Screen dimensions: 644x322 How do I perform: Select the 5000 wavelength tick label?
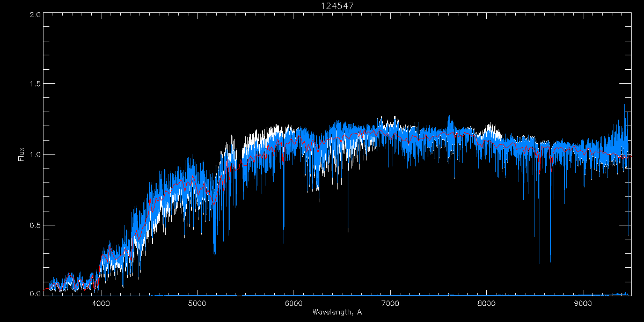[x=197, y=303]
